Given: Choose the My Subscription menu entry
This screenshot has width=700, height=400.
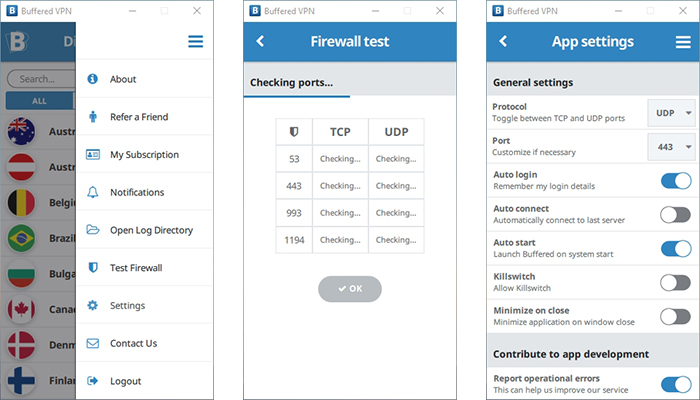Looking at the screenshot, I should 145,154.
